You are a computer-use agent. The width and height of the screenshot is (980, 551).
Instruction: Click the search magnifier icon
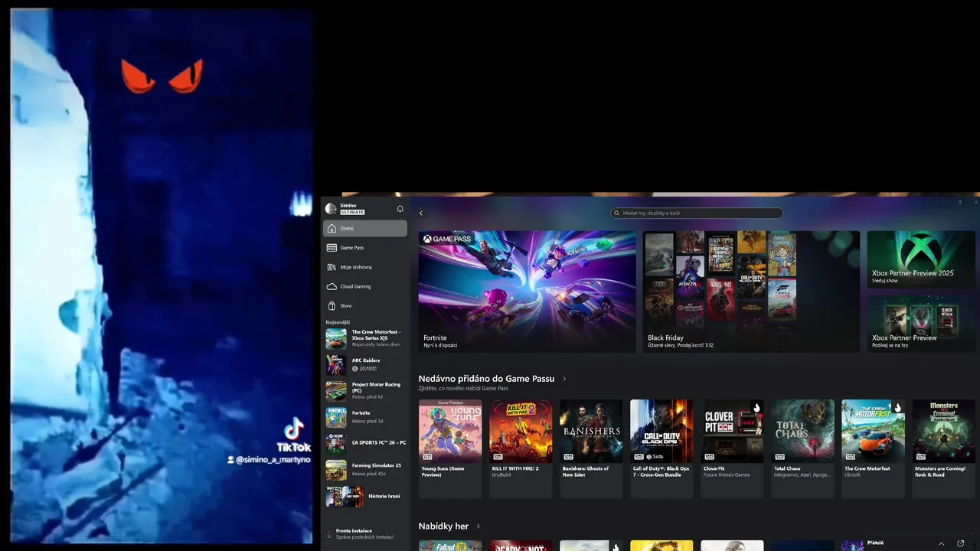616,214
